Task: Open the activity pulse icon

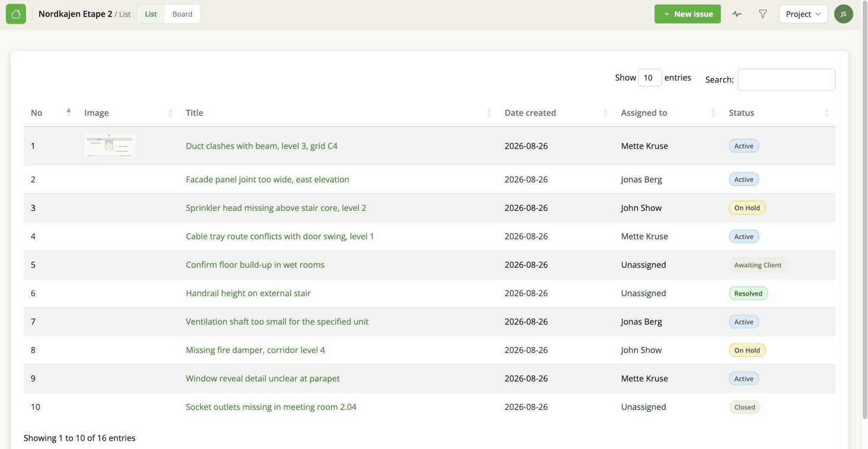Action: tap(737, 14)
